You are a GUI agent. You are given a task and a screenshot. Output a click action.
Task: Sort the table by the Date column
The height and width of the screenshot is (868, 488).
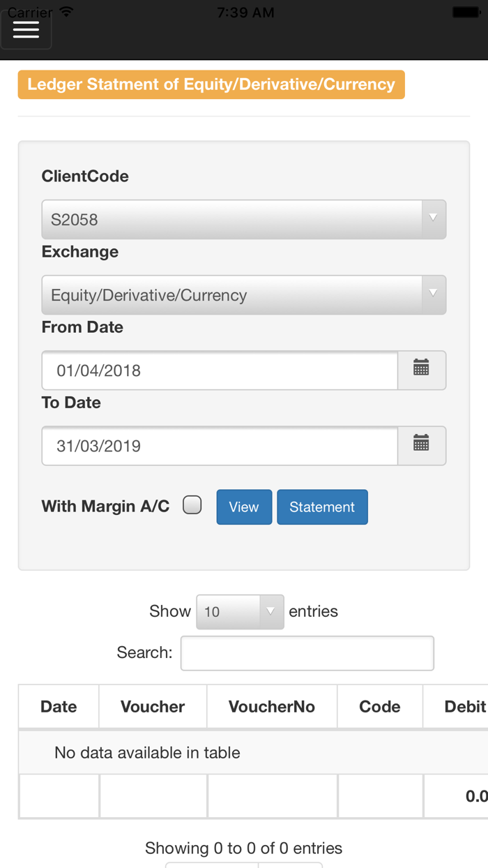(x=58, y=706)
